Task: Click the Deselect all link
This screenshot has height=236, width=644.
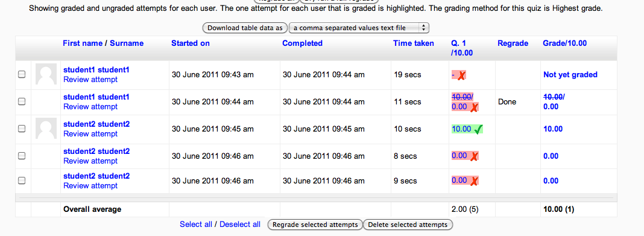Action: [x=240, y=225]
